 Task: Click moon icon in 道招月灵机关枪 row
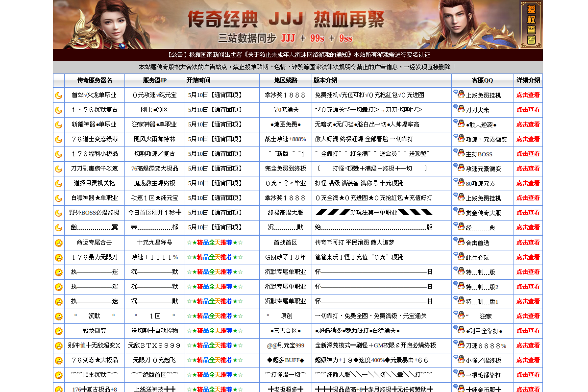coord(59,184)
